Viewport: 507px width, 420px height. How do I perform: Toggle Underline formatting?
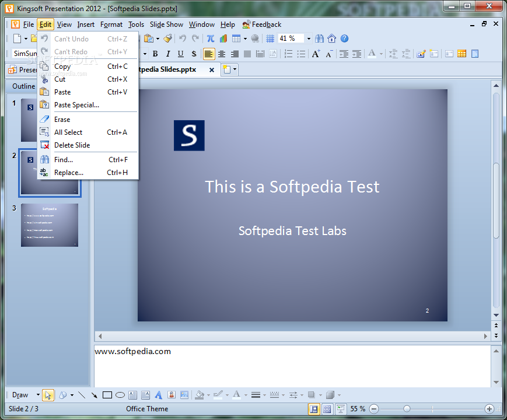pyautogui.click(x=181, y=54)
